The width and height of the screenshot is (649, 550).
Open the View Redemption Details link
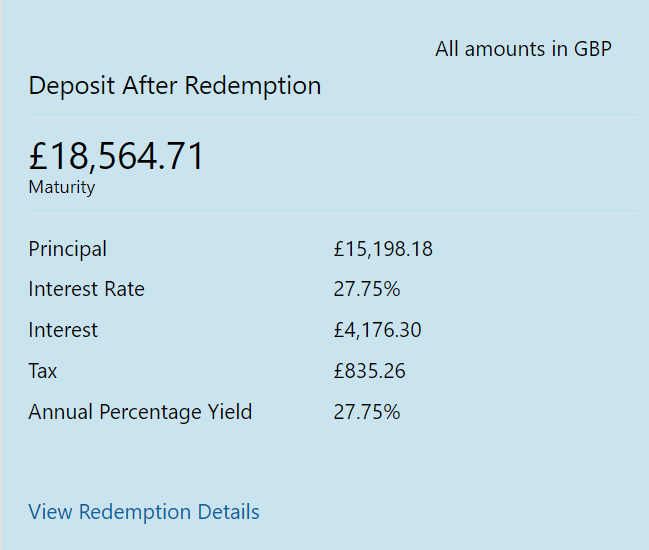coord(144,512)
